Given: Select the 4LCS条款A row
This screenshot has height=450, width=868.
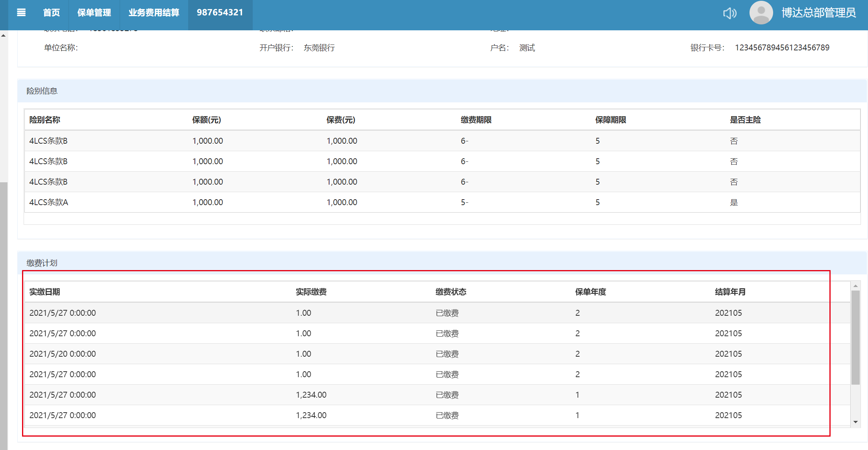Looking at the screenshot, I should [x=49, y=202].
